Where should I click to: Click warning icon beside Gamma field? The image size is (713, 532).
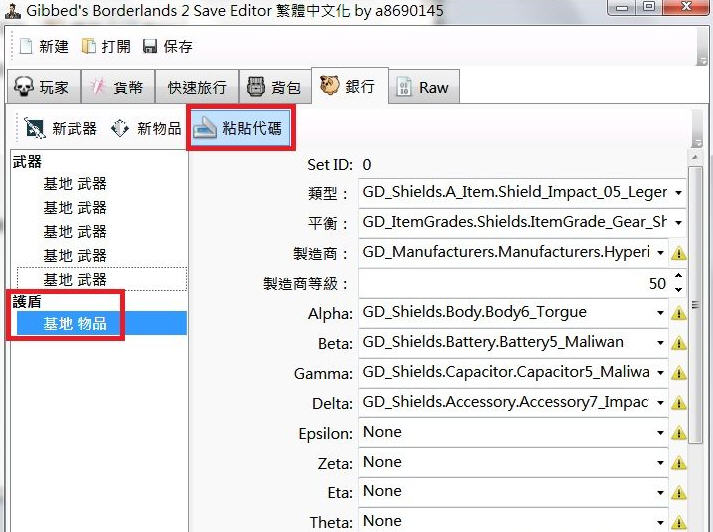tap(678, 373)
